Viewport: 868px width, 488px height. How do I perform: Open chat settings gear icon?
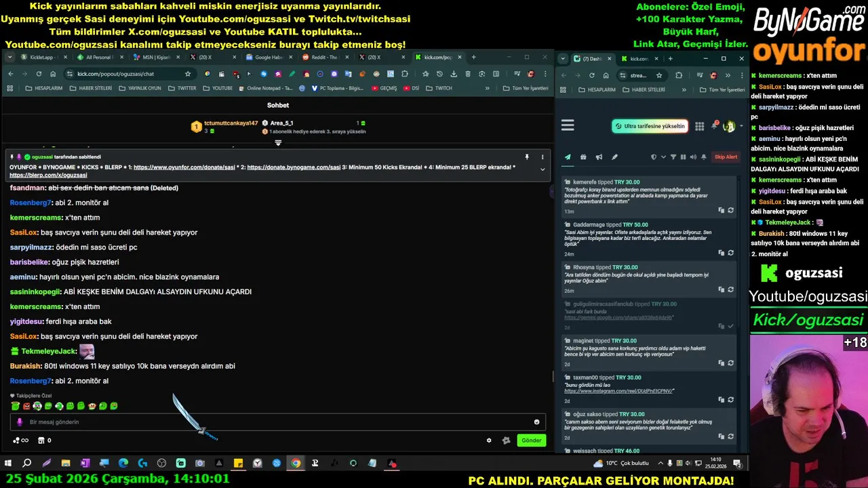(489, 441)
